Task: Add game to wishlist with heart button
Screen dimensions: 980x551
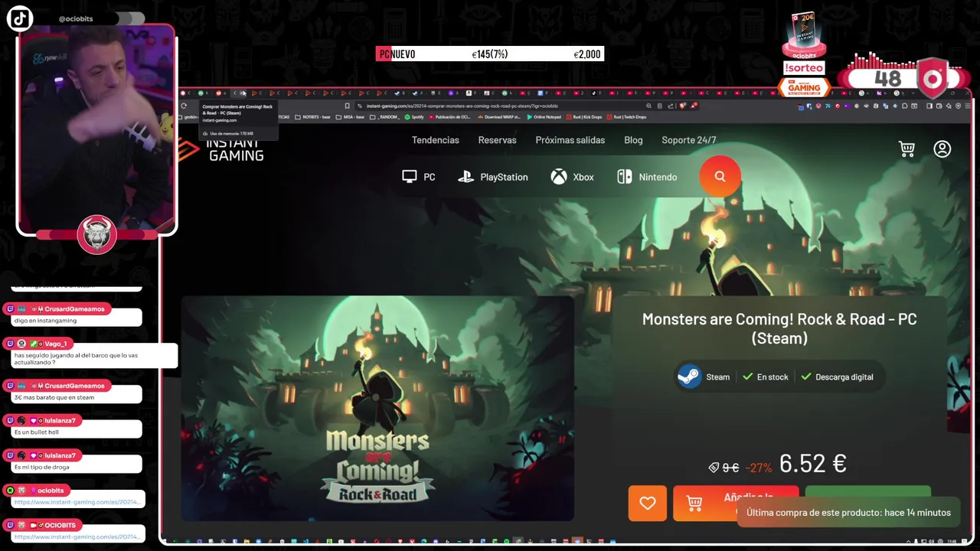Action: 648,503
